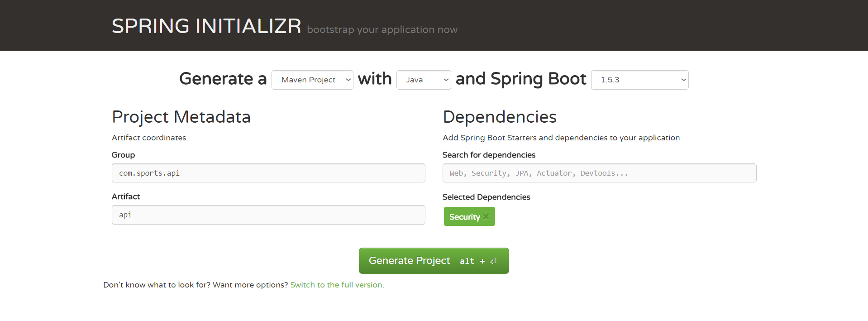Click the Search for dependencies input box
This screenshot has height=321, width=868.
pyautogui.click(x=599, y=173)
